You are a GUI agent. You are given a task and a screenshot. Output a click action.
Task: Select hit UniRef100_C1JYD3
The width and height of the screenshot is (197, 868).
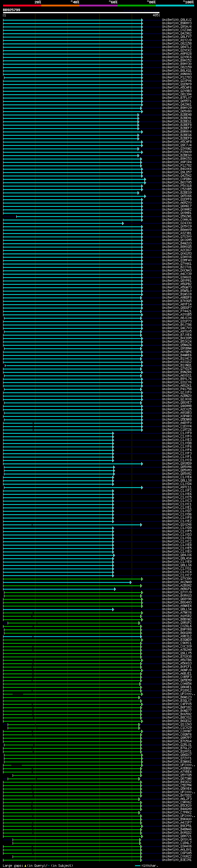pos(177,535)
